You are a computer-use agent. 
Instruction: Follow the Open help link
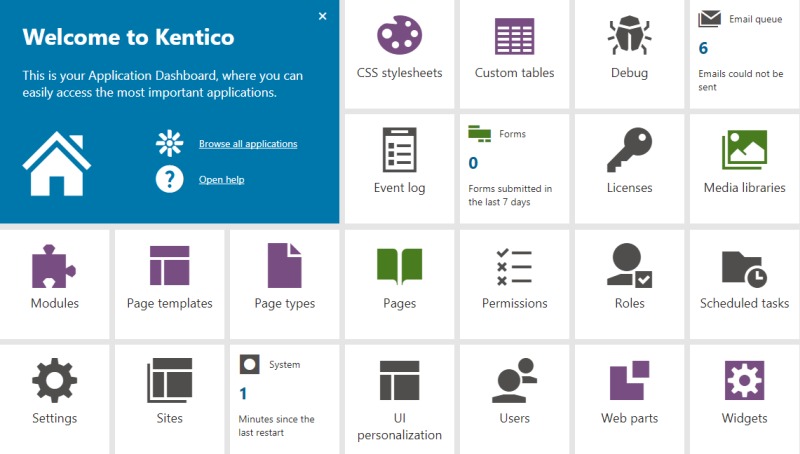221,180
